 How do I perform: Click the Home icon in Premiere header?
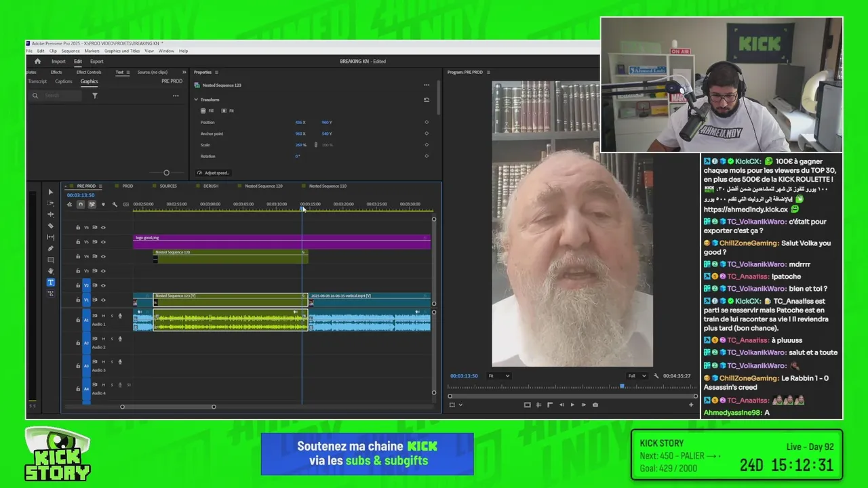coord(37,61)
